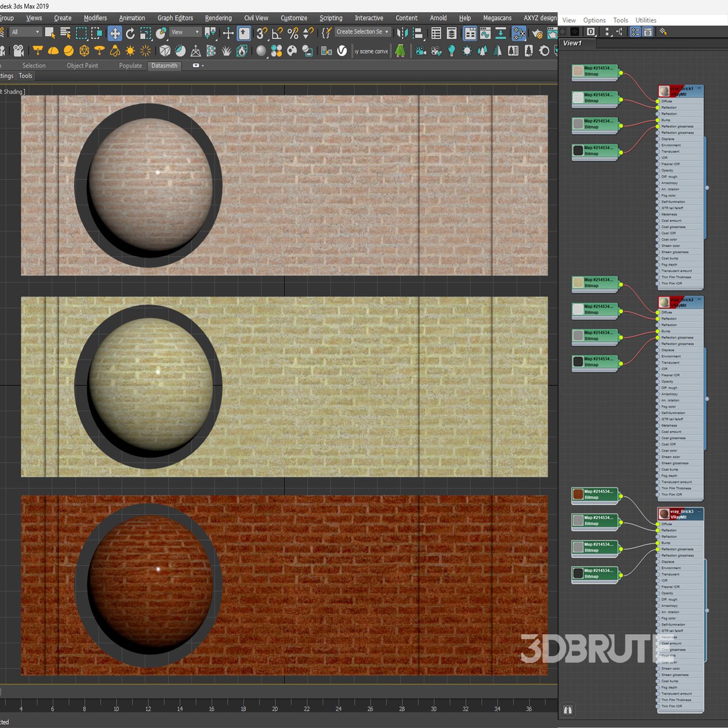Open the Curve Editor icon
Image resolution: width=728 pixels, height=728 pixels.
(x=485, y=33)
